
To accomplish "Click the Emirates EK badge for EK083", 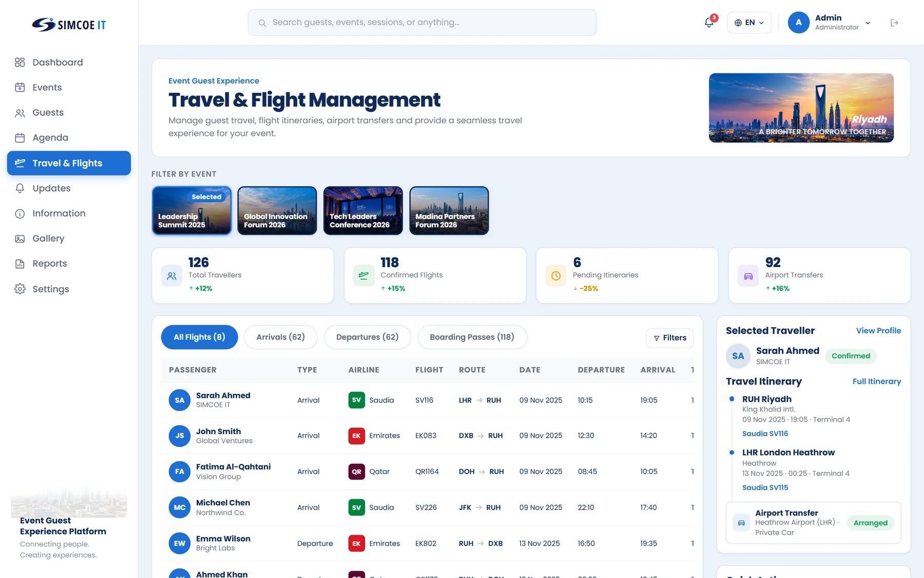I will (356, 436).
